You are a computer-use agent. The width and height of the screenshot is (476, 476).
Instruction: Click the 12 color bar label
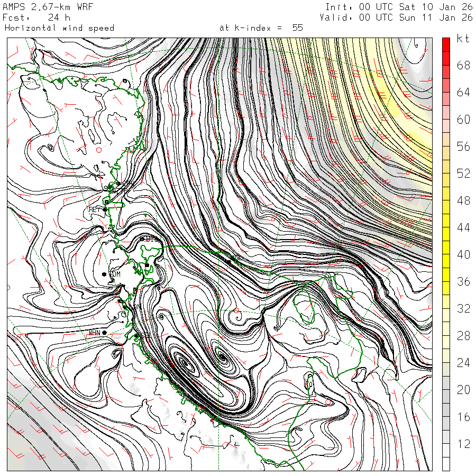[463, 444]
